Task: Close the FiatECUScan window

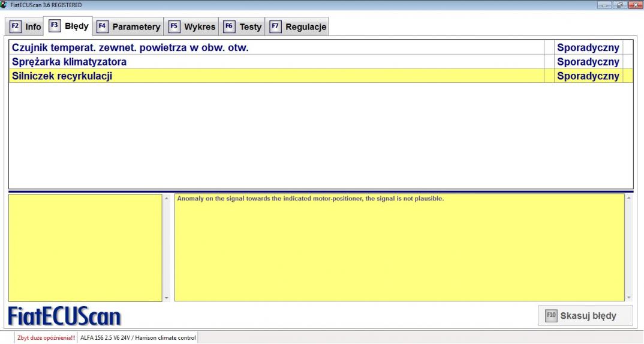Action: [635, 5]
